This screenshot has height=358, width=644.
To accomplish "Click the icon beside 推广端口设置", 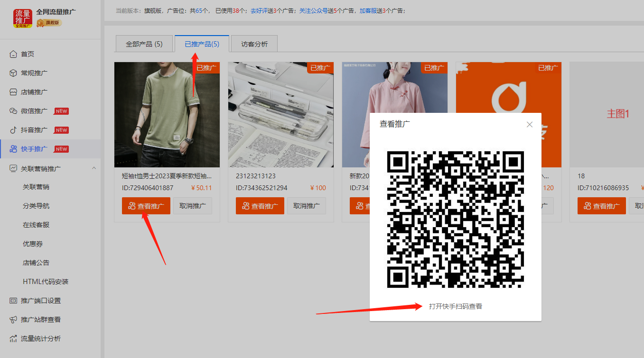I will click(13, 301).
